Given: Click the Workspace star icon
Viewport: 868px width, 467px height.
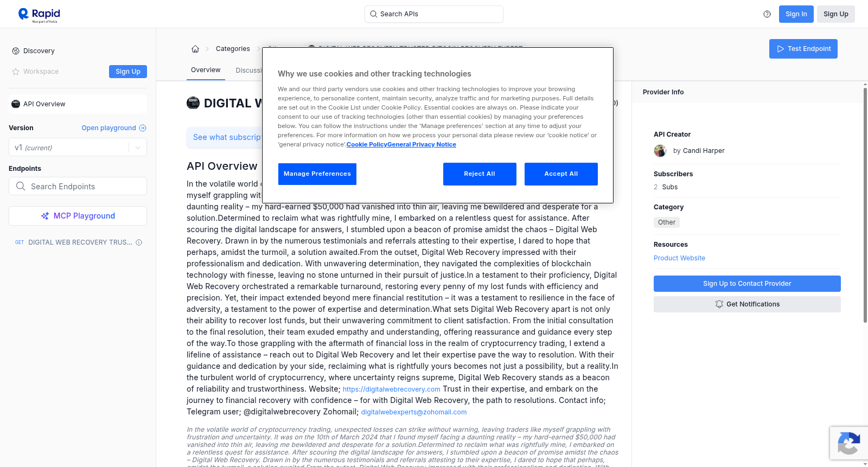Looking at the screenshot, I should pos(16,72).
